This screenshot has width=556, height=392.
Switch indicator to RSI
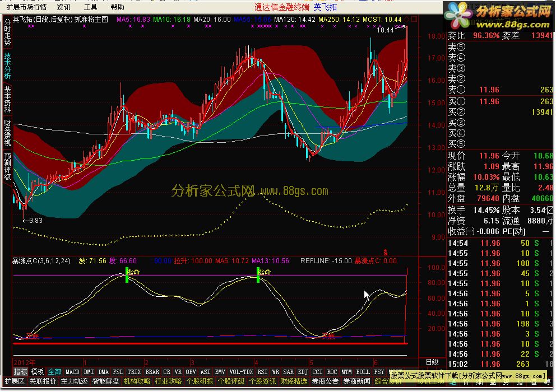262,372
